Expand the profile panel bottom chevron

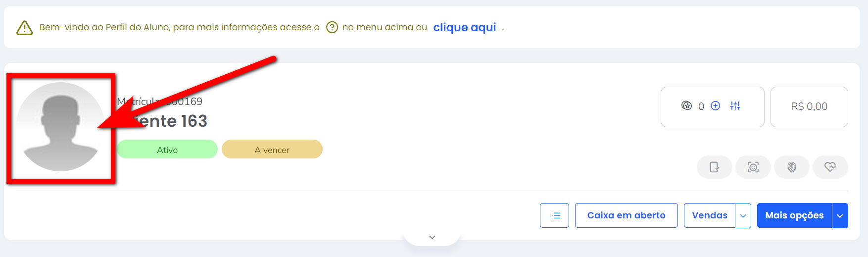coord(432,237)
